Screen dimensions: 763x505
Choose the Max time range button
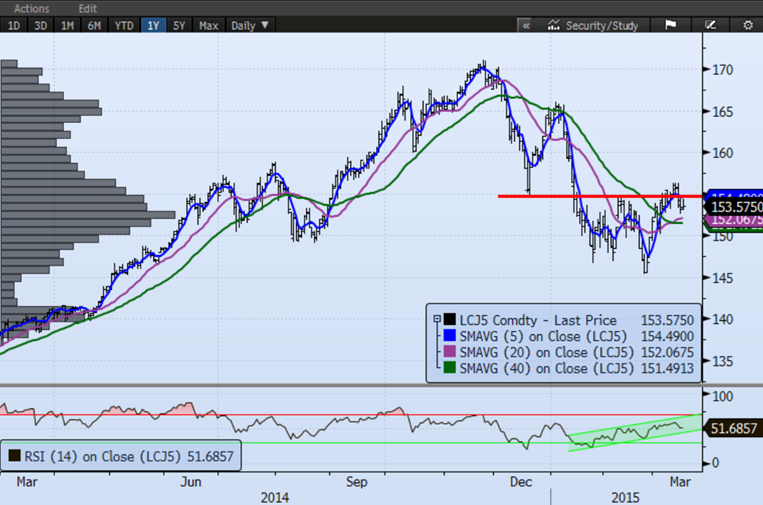209,25
